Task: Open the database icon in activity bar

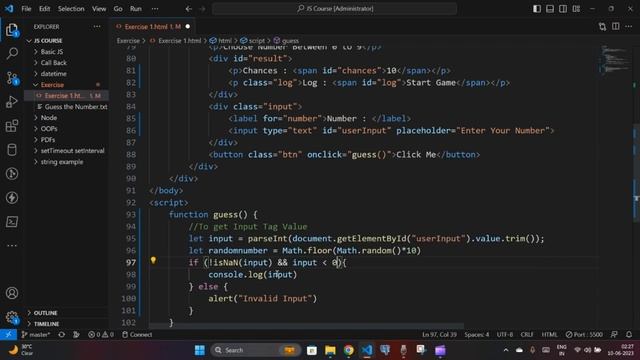Action: pyautogui.click(x=12, y=149)
